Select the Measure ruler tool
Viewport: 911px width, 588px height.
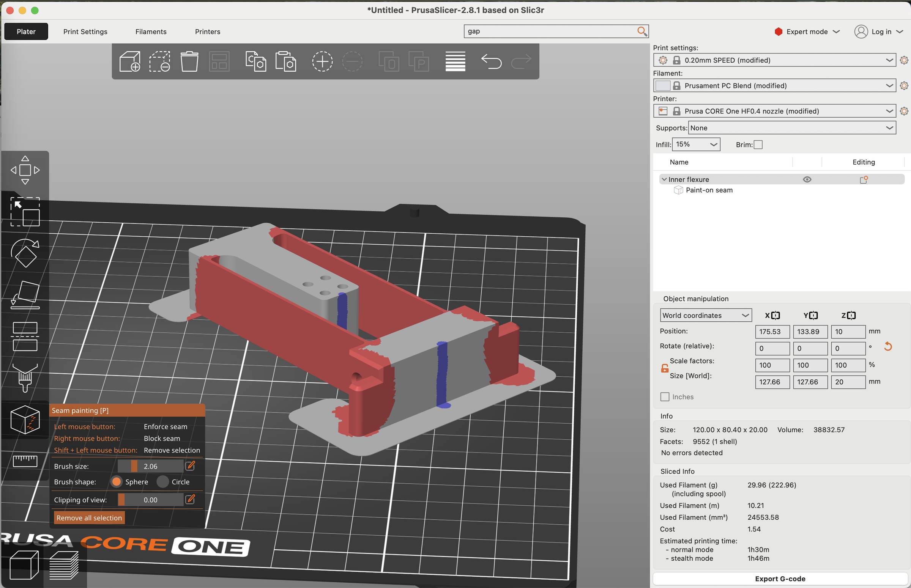click(x=25, y=461)
